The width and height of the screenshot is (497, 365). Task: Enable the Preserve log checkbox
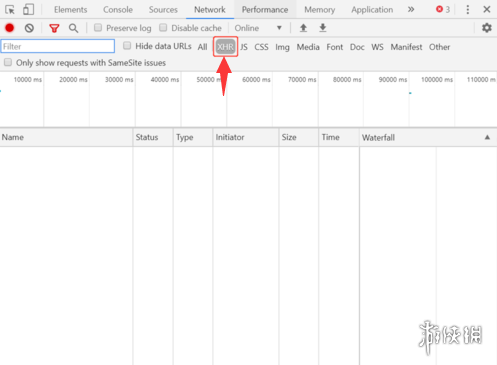(x=98, y=28)
